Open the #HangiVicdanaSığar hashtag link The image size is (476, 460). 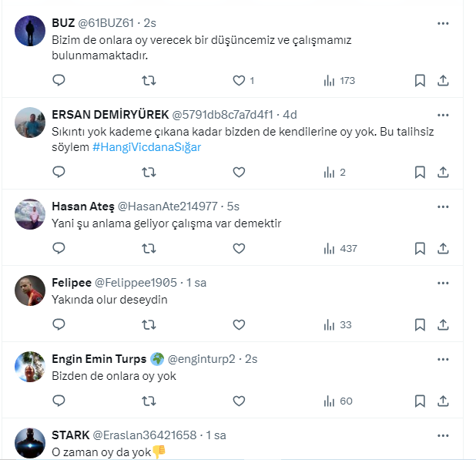tap(146, 147)
